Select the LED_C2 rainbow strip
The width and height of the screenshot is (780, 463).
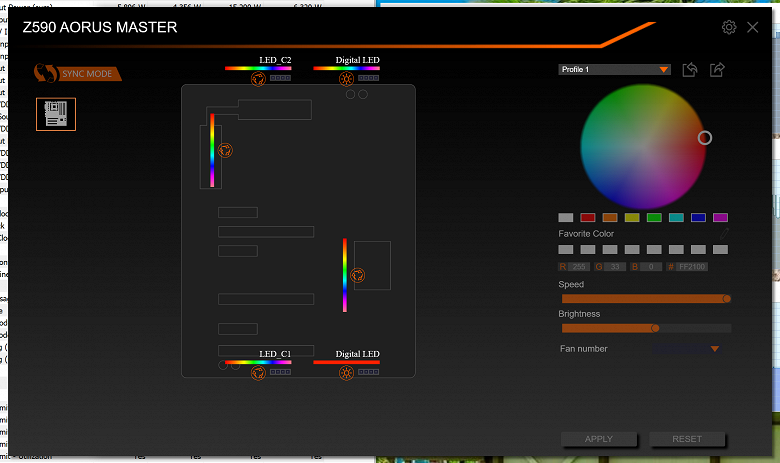tap(258, 68)
